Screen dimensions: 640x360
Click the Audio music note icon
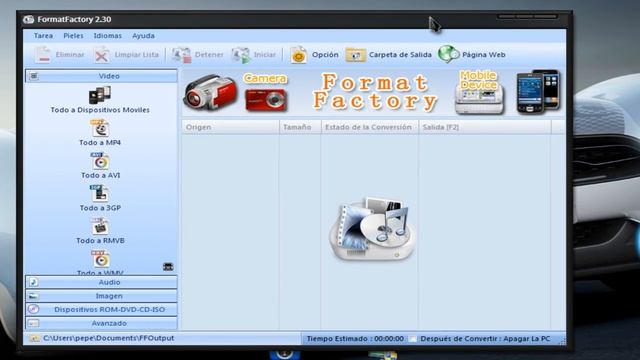pos(34,282)
